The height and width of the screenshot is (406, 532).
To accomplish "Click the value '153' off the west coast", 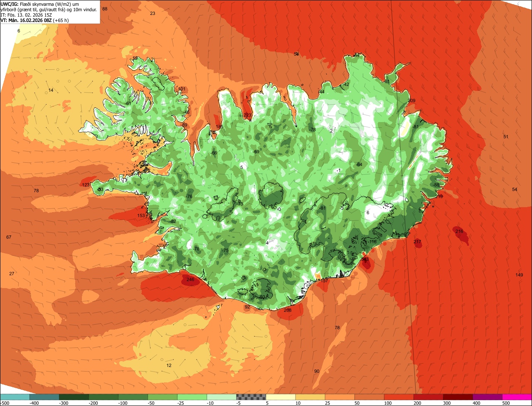I will (x=141, y=215).
